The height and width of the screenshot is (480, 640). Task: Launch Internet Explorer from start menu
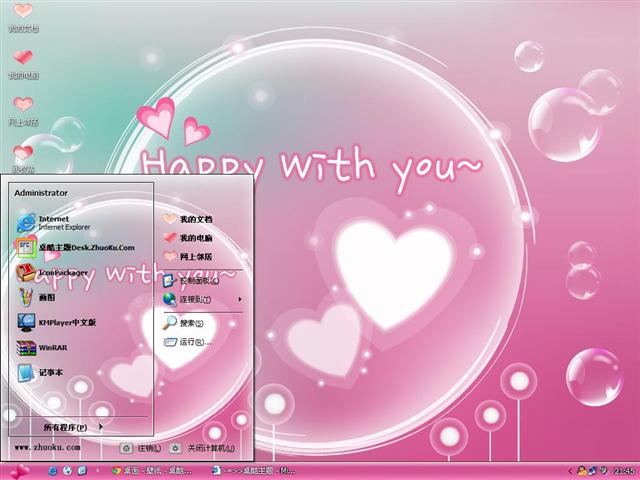click(53, 223)
